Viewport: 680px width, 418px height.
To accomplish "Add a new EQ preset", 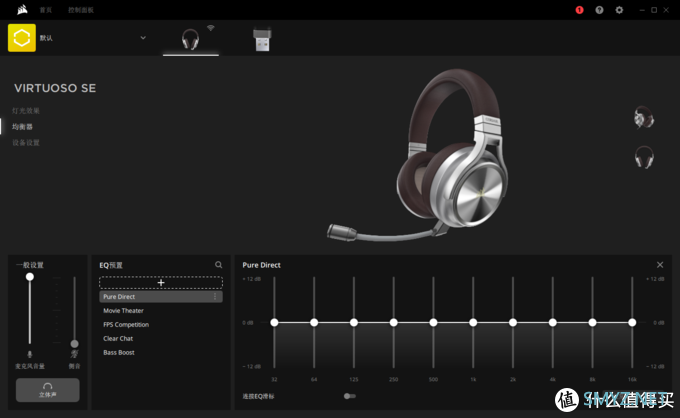I will point(161,283).
